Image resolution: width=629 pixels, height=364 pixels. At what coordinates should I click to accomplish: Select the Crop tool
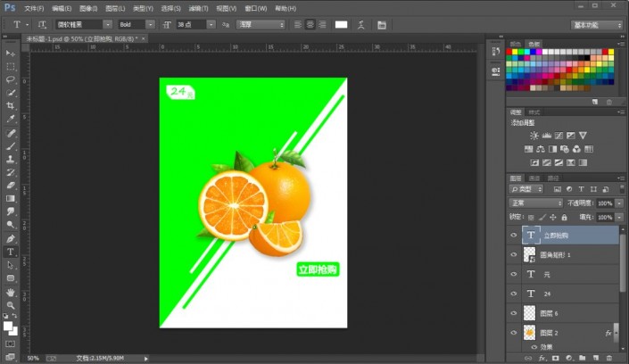tap(11, 105)
